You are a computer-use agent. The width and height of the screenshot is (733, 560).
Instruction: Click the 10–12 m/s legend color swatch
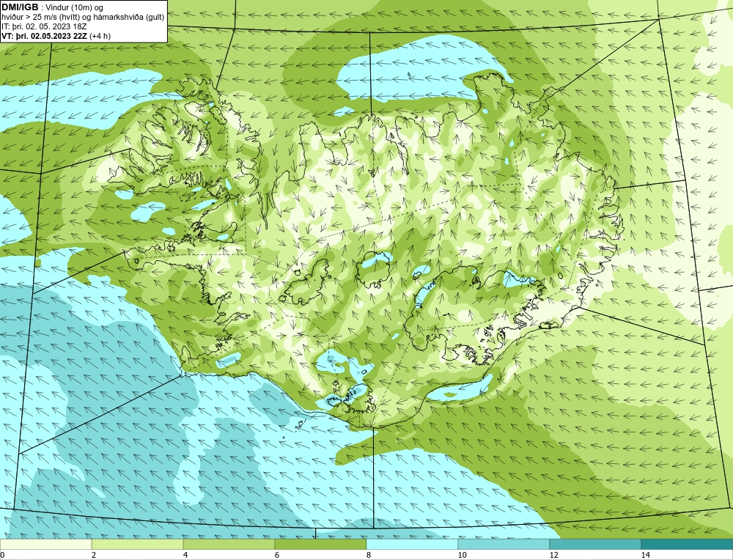click(x=504, y=545)
